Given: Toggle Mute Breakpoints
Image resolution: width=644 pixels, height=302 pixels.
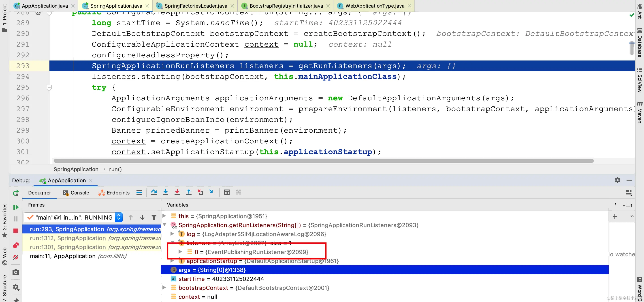Looking at the screenshot, I should tap(16, 257).
